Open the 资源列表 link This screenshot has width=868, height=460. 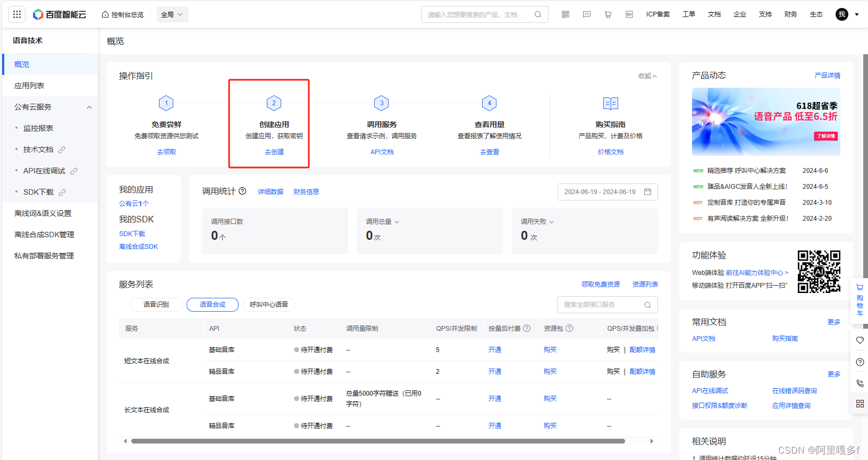[x=645, y=285]
